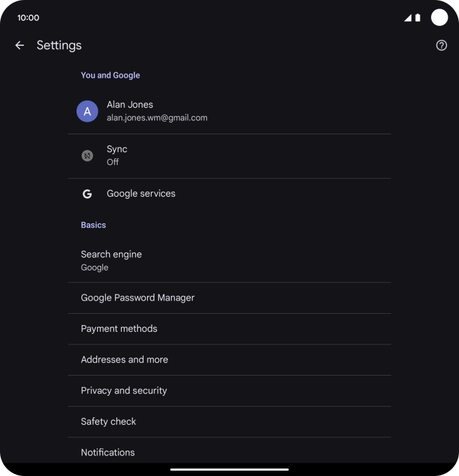The image size is (459, 476).
Task: Click the sync off icon
Action: pos(87,156)
